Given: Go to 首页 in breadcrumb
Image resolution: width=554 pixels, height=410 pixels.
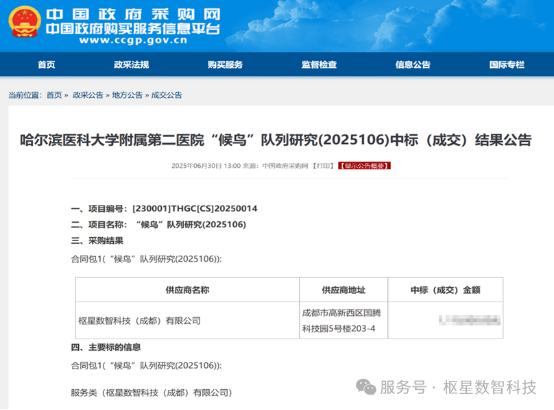Looking at the screenshot, I should point(54,95).
